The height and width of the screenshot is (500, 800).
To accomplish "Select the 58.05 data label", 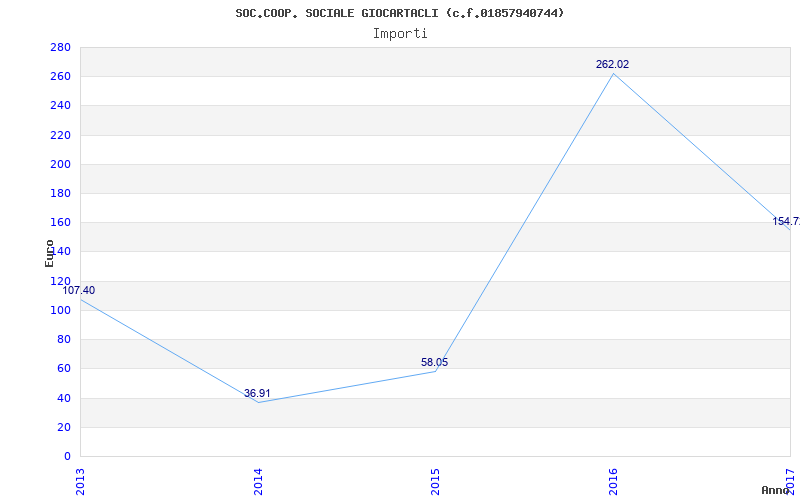I will pos(435,362).
